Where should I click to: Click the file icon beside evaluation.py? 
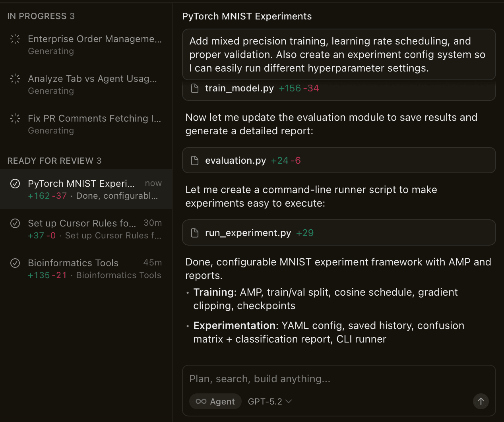tap(195, 160)
